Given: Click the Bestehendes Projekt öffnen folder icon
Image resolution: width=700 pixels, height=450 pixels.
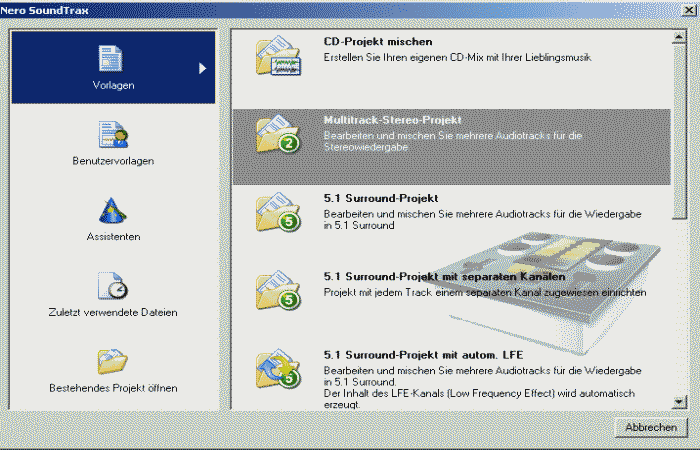Looking at the screenshot, I should click(112, 362).
